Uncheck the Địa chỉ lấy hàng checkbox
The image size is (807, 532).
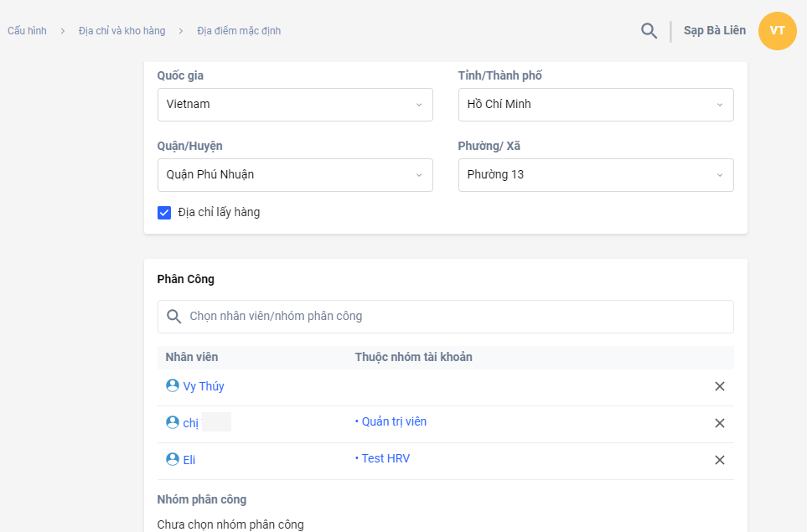pyautogui.click(x=164, y=213)
